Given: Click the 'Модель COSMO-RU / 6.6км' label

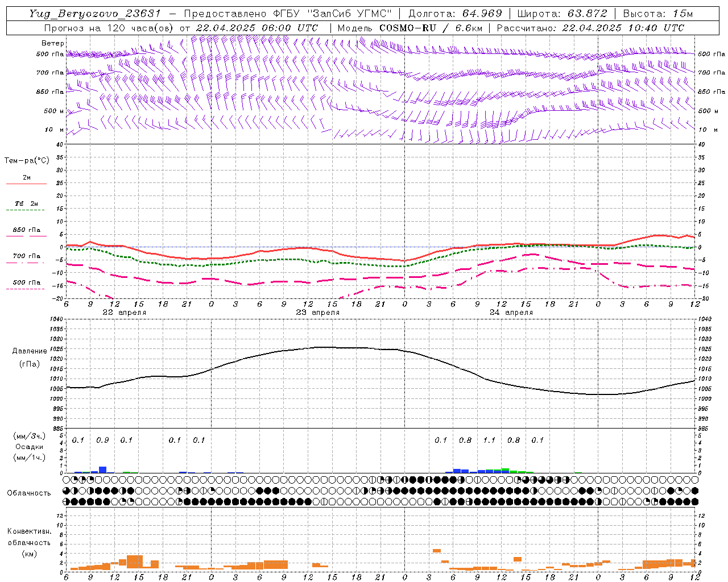Looking at the screenshot, I should [x=409, y=28].
